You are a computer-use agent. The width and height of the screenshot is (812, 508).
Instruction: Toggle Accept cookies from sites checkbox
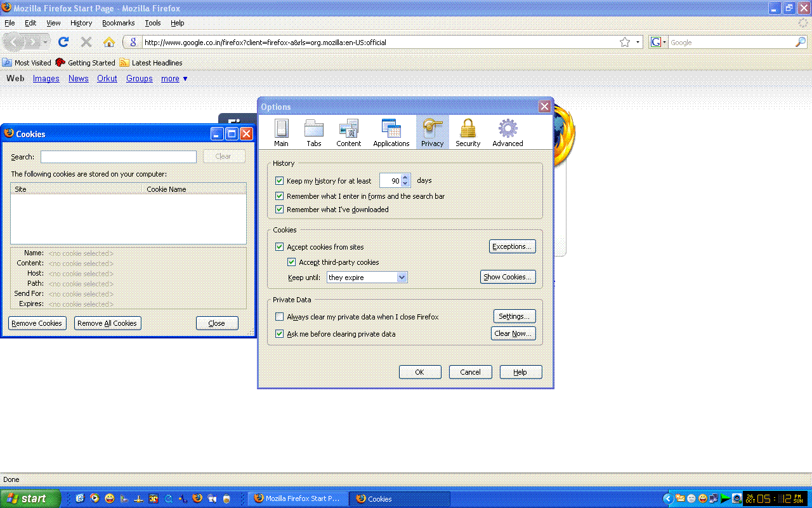point(279,247)
